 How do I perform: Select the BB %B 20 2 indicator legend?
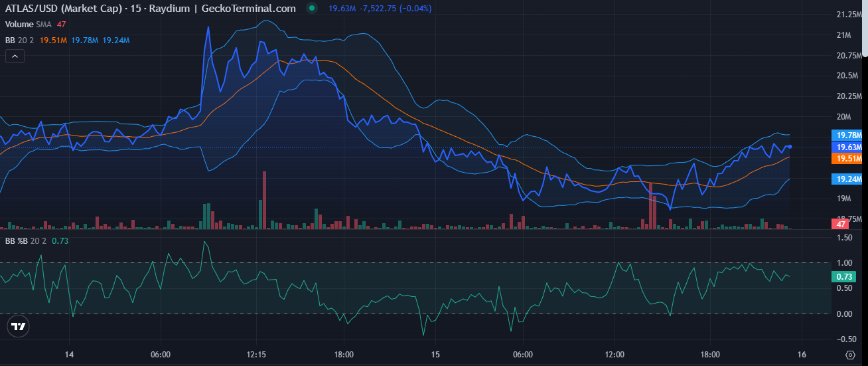[25, 240]
